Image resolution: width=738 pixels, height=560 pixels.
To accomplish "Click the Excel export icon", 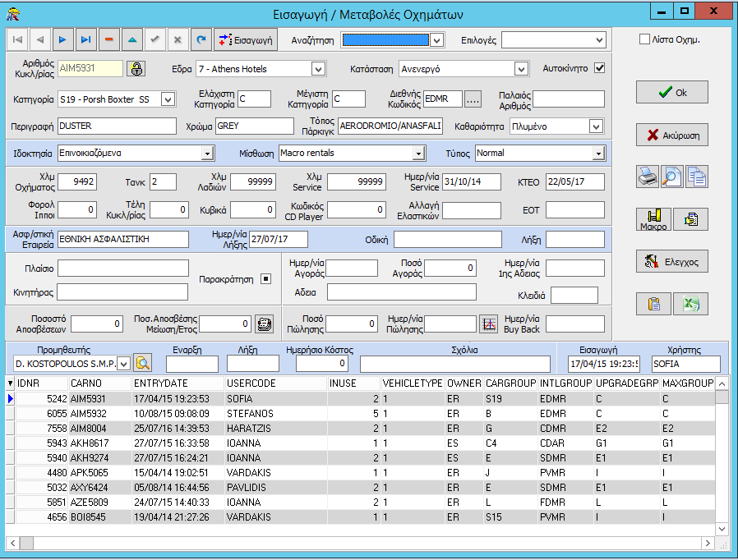I will (690, 304).
